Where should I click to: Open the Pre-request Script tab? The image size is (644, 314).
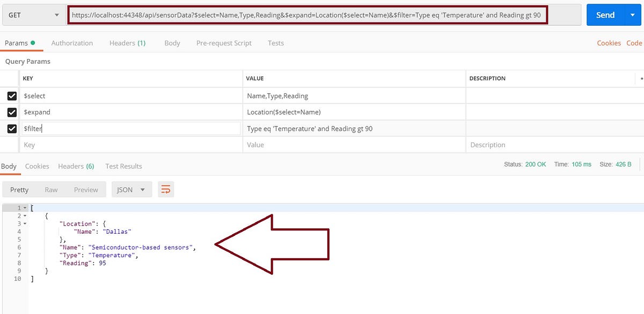tap(224, 43)
